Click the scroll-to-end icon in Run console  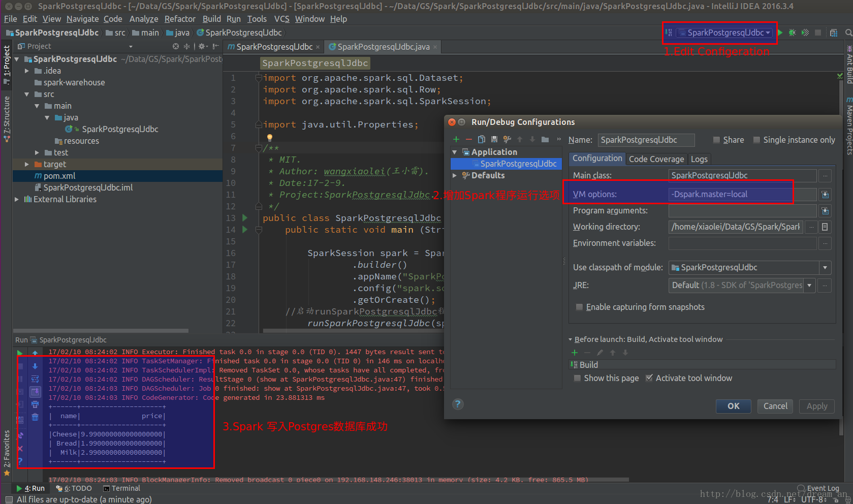coord(35,392)
